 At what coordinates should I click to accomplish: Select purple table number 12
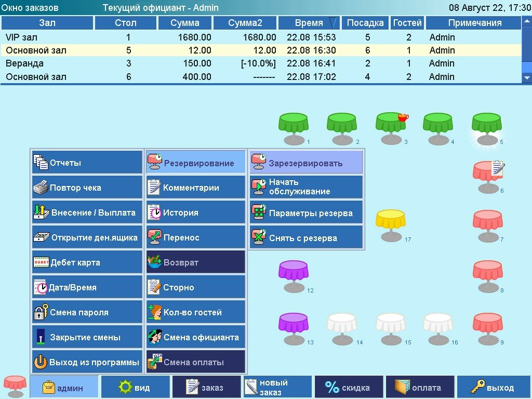click(294, 276)
